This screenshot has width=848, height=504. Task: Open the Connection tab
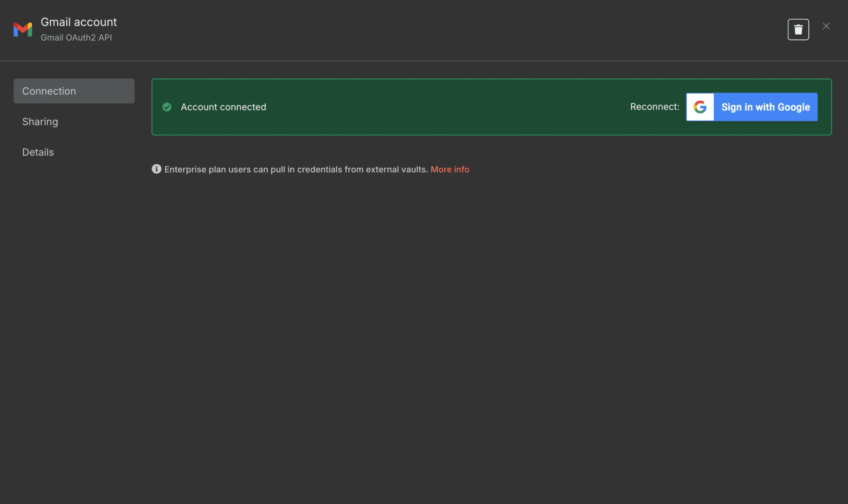tap(74, 91)
